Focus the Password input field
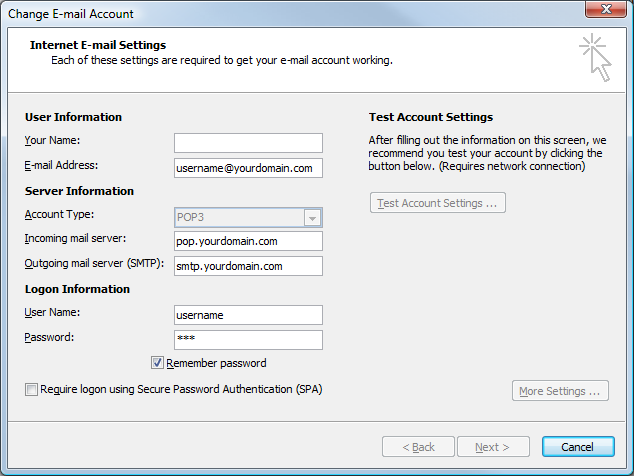 pos(248,340)
